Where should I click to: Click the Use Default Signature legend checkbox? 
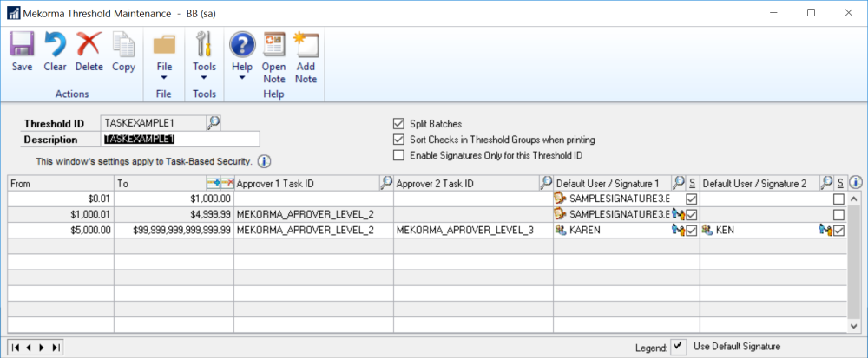(678, 347)
